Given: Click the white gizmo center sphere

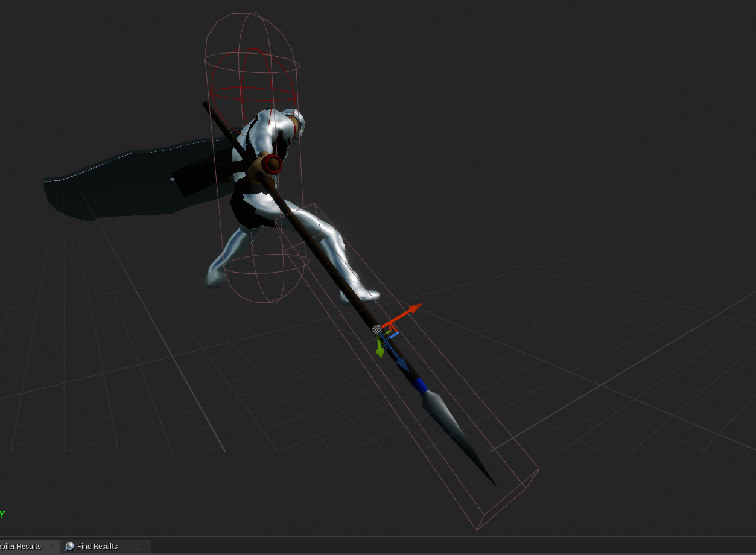Looking at the screenshot, I should tap(377, 329).
